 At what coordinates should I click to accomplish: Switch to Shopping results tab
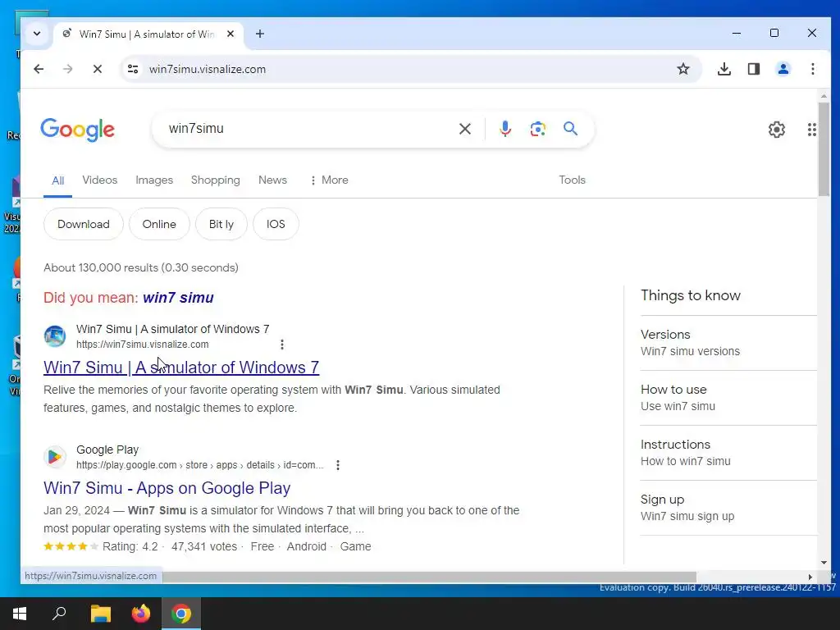[216, 180]
